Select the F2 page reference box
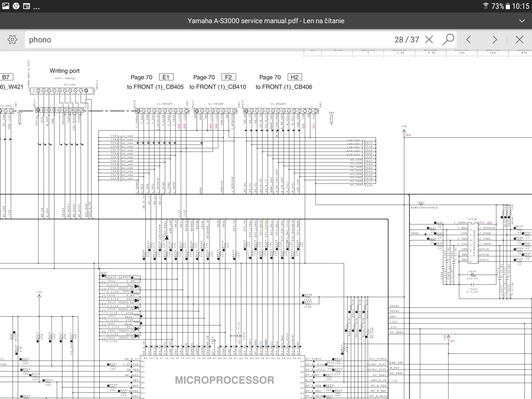 [x=228, y=77]
